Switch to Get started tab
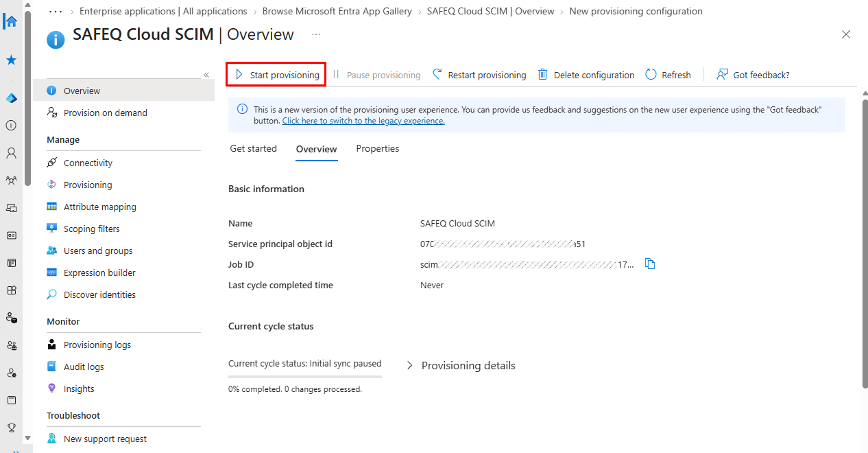The height and width of the screenshot is (453, 868). click(253, 148)
